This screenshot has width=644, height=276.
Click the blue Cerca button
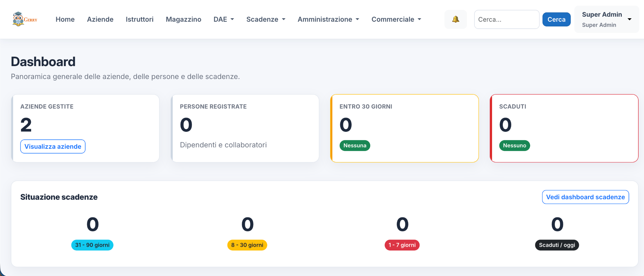pyautogui.click(x=556, y=19)
